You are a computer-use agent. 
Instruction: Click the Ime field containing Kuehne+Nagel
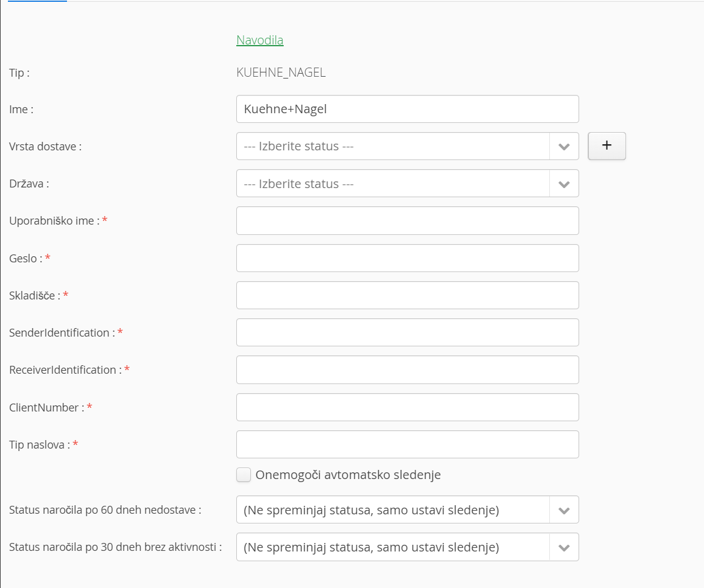(407, 109)
